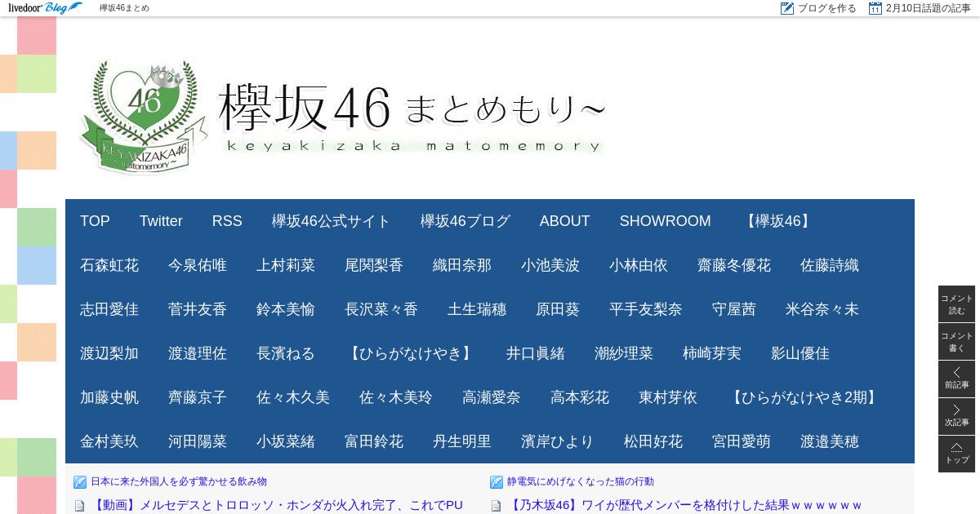Select member 菅井友香

[x=198, y=309]
